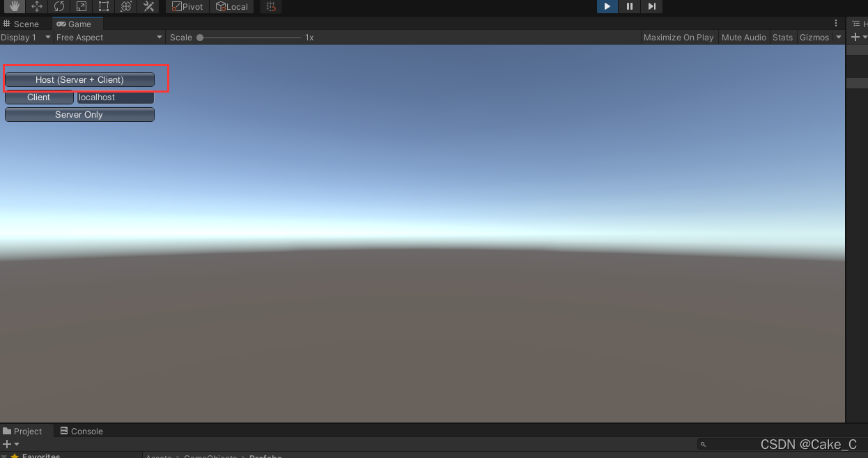Select the Rect tool
Image resolution: width=868 pixels, height=458 pixels.
[x=104, y=6]
